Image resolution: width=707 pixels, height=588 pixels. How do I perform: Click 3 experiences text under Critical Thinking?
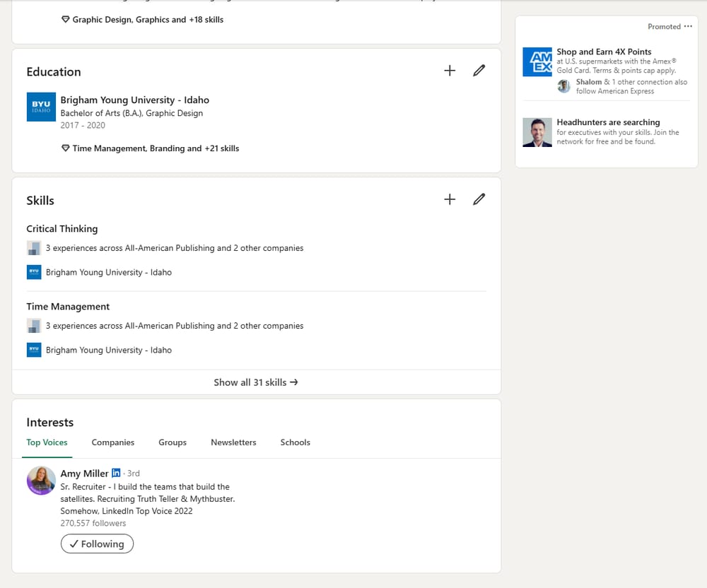tap(175, 248)
